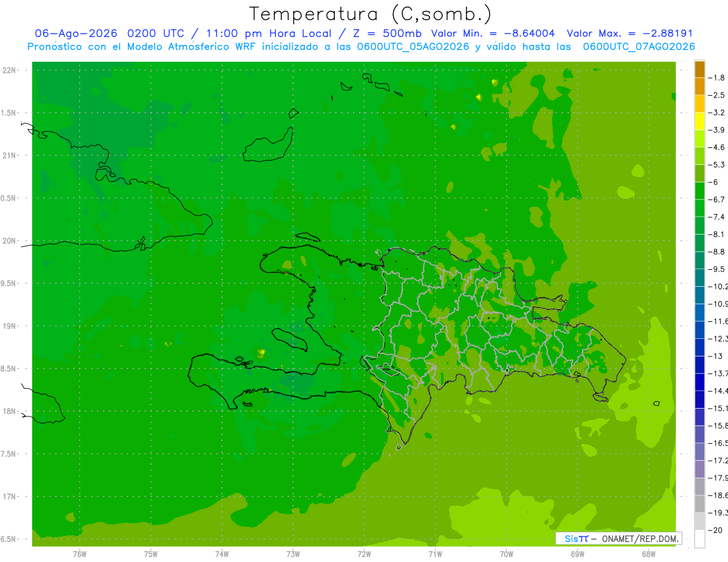Click the 0200 UTC time text
Image resolution: width=728 pixels, height=562 pixels.
click(x=155, y=33)
